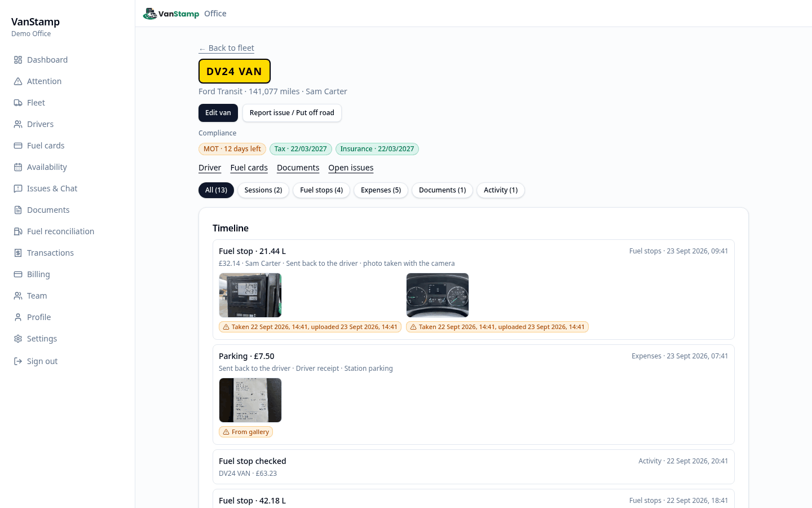Screen dimensions: 812x508
Task: Filter timeline by Expenses (5)
Action: [x=381, y=190]
